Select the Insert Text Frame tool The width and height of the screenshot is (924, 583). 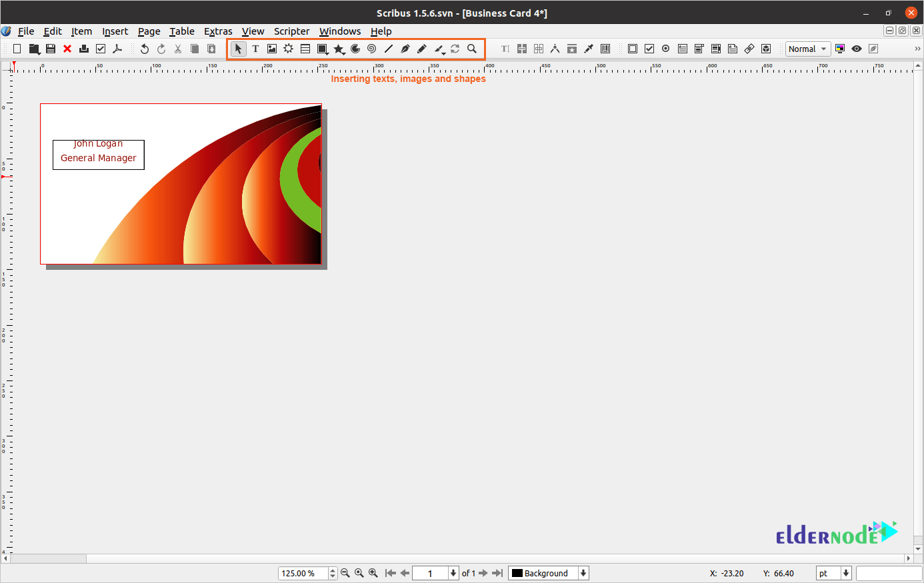pos(255,49)
